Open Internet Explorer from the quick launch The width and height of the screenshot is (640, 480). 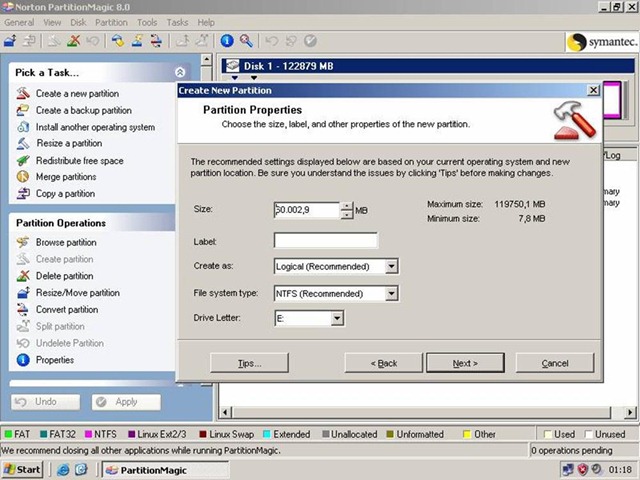(63, 470)
